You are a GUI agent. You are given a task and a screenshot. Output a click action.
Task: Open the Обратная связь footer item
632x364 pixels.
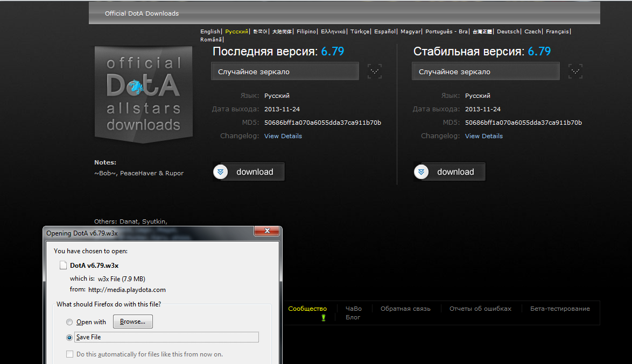[x=405, y=309]
